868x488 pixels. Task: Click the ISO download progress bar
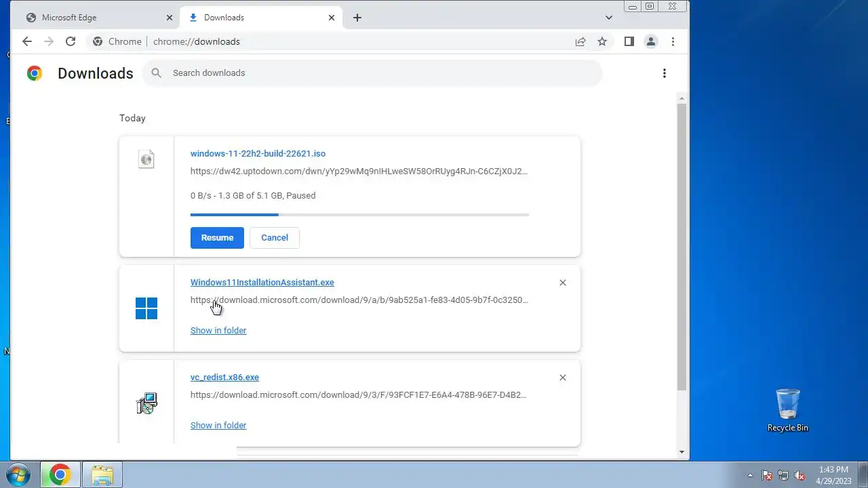pos(359,215)
